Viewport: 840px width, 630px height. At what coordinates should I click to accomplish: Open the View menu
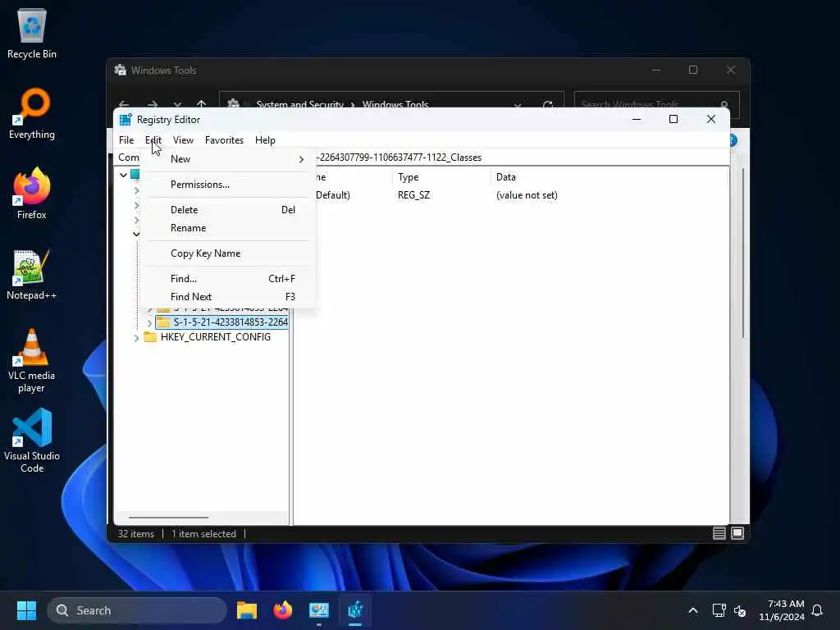183,140
